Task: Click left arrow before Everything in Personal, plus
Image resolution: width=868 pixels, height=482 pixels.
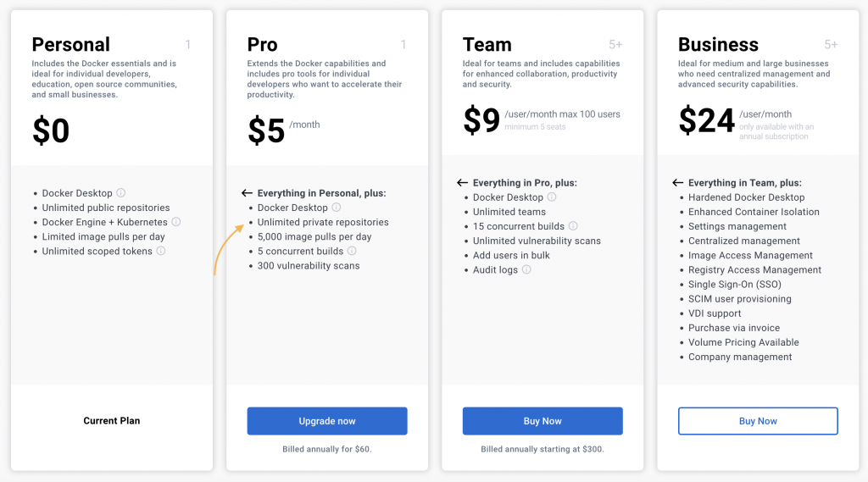Action: [247, 193]
